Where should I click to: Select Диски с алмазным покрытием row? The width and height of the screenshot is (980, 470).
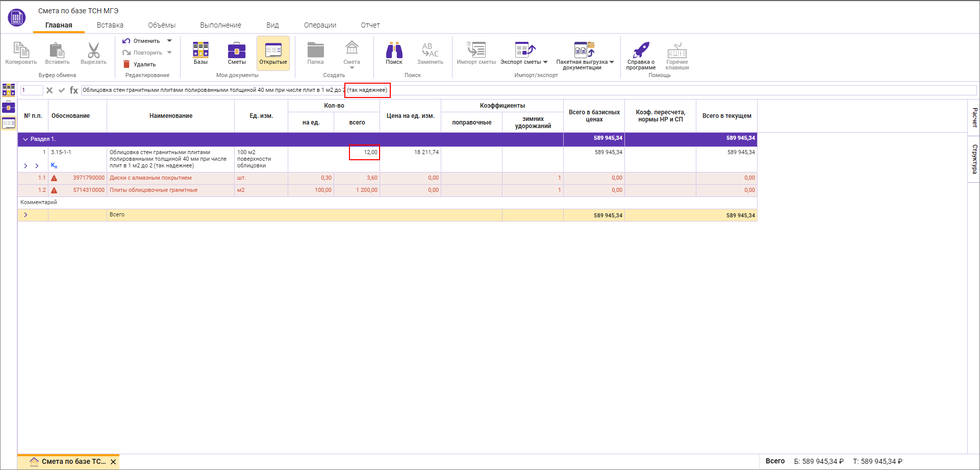pyautogui.click(x=387, y=178)
